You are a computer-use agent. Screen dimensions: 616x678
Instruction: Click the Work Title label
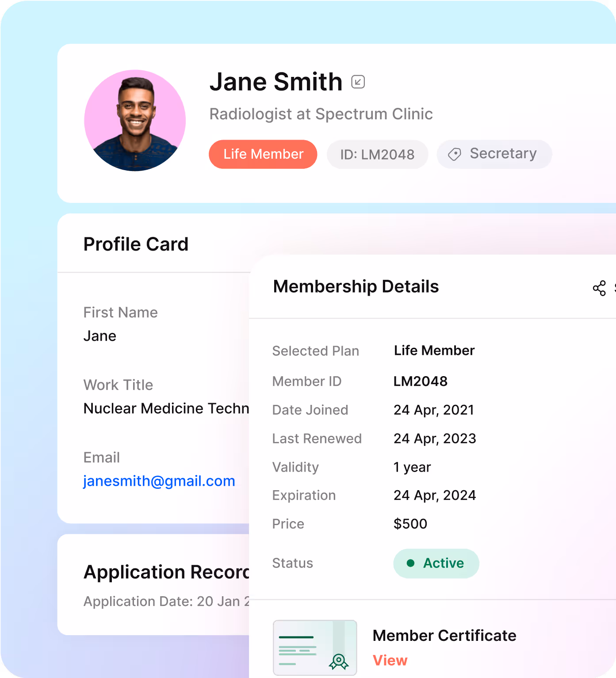click(x=118, y=385)
